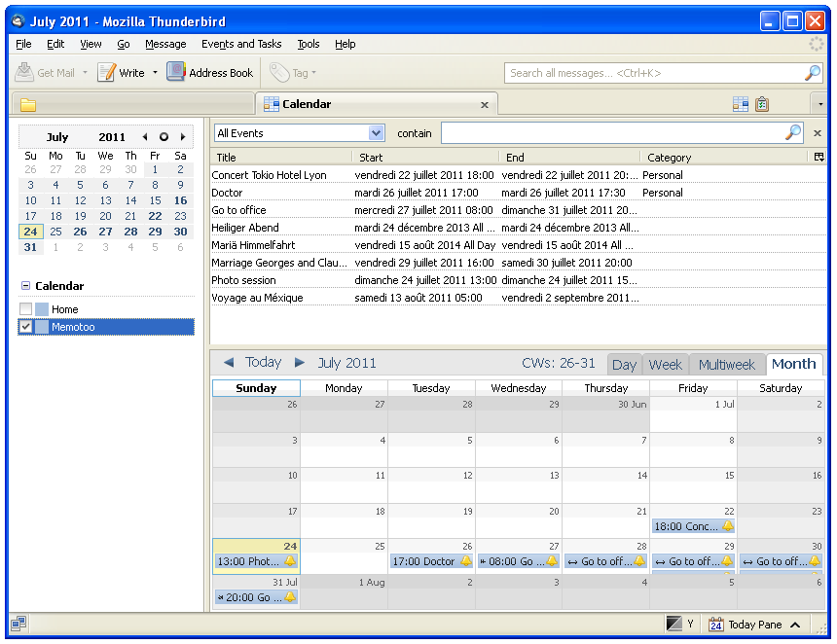Open the Events and Tasks menu
This screenshot has width=837, height=644.
[241, 45]
